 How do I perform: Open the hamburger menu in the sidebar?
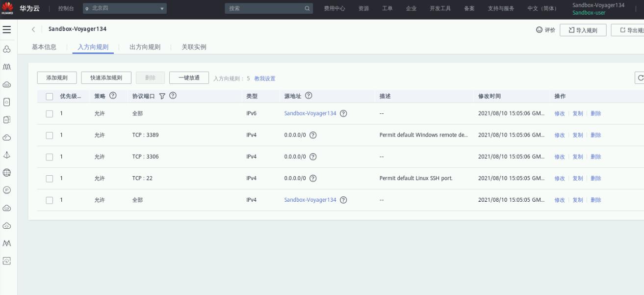[7, 29]
